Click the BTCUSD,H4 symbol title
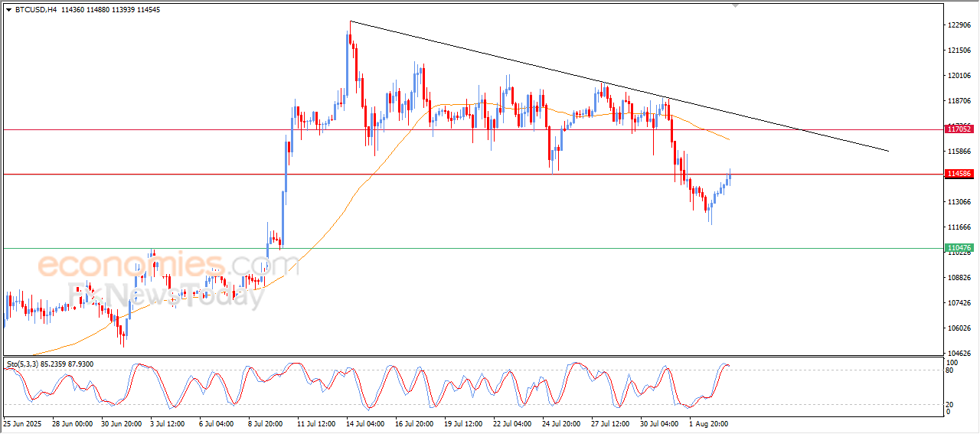Image resolution: width=980 pixels, height=434 pixels. 35,10
